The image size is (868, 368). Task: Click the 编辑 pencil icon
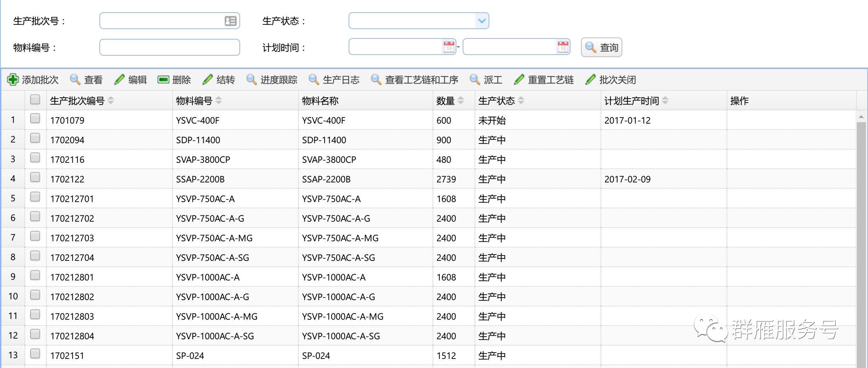(119, 80)
